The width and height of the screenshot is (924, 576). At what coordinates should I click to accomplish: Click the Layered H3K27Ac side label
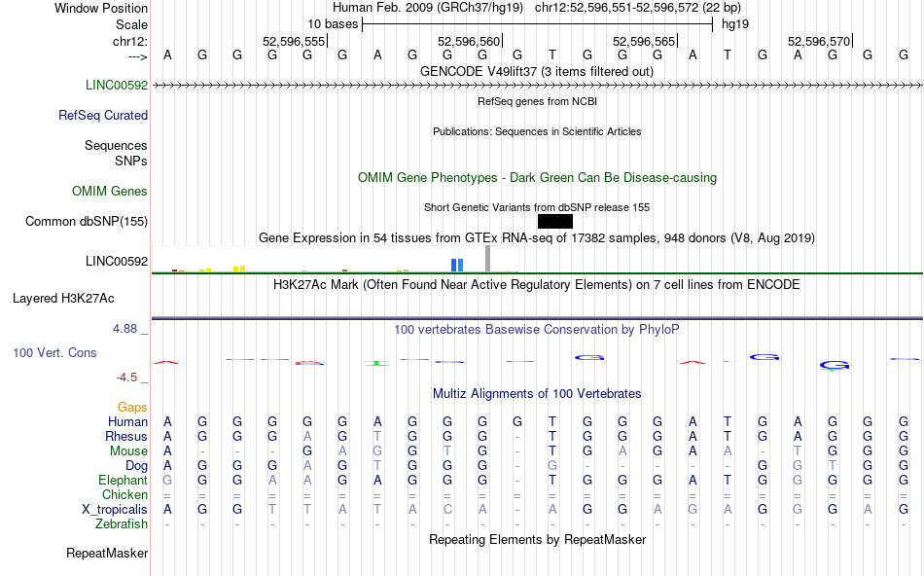pyautogui.click(x=63, y=299)
